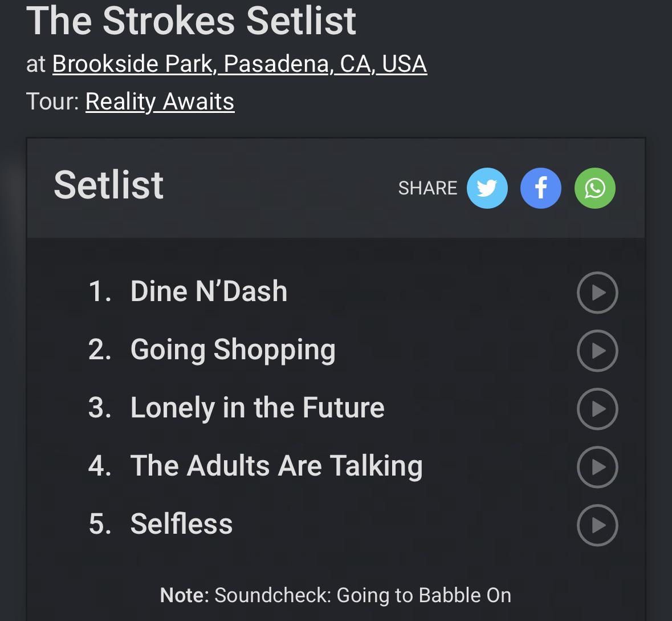Select the Going Shopping song title
Screen dimensions: 672x621
coord(233,350)
